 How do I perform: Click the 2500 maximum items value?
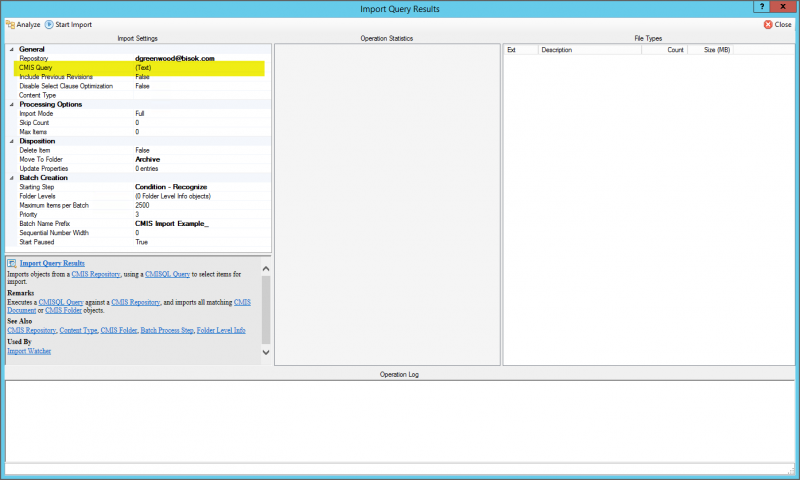point(142,206)
